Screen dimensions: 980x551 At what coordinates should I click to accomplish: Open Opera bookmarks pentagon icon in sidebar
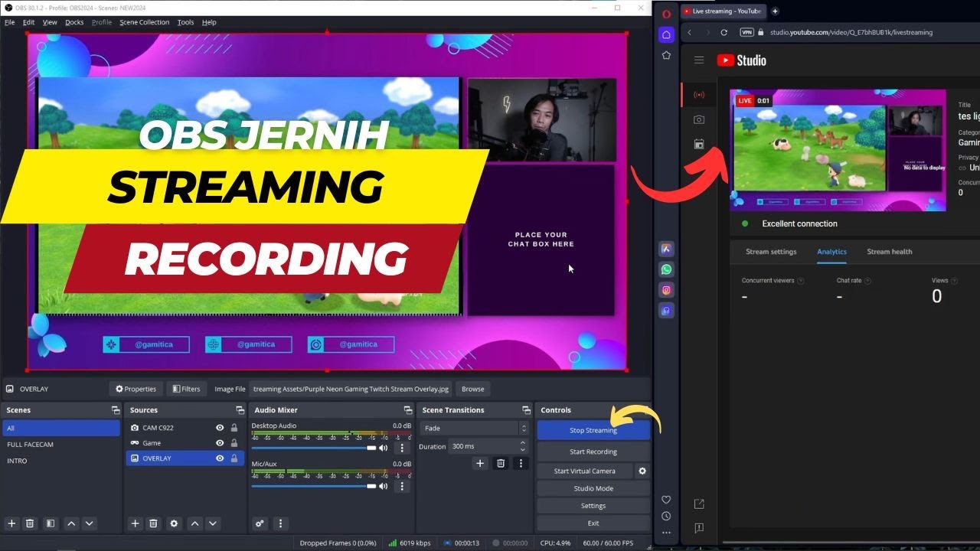666,55
